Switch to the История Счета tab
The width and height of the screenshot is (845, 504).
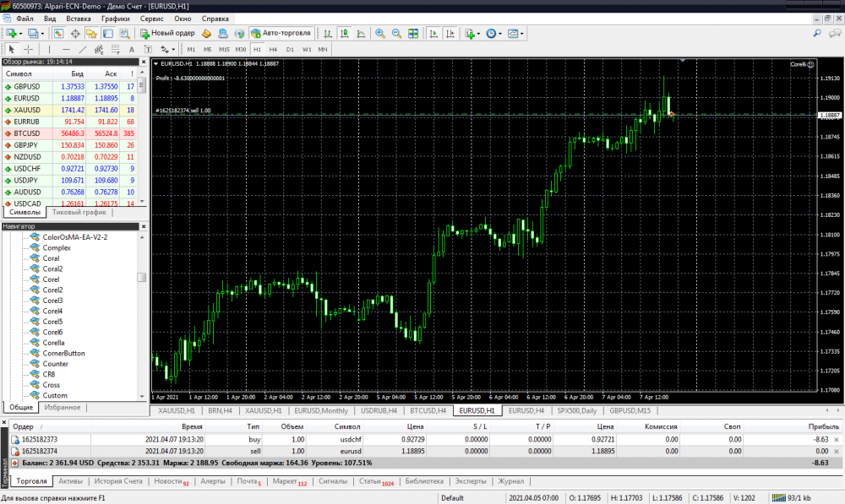click(117, 481)
